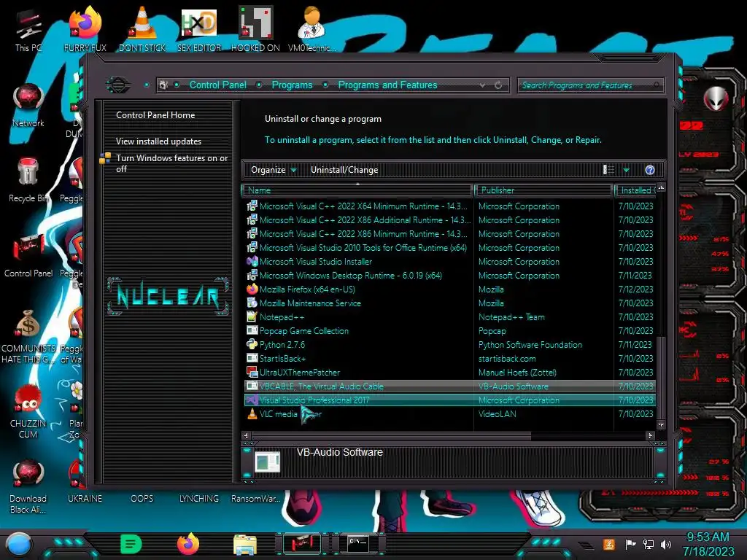Select Mozilla Firefox (x64 en-US) entry
The image size is (747, 560).
click(x=449, y=289)
